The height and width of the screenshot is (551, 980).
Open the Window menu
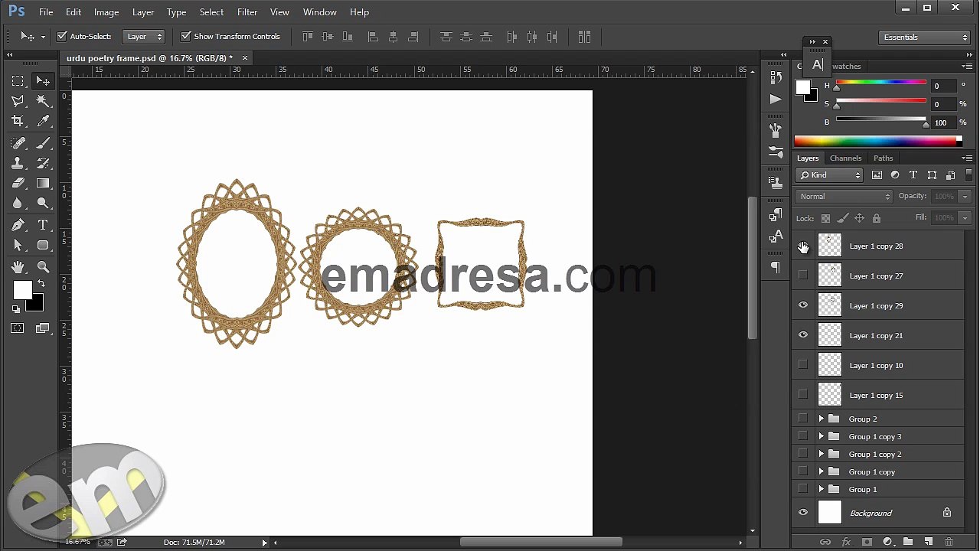click(x=319, y=12)
